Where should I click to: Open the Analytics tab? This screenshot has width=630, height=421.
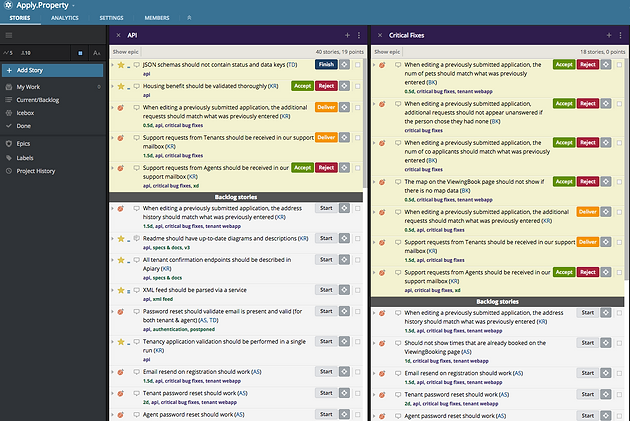[x=65, y=18]
